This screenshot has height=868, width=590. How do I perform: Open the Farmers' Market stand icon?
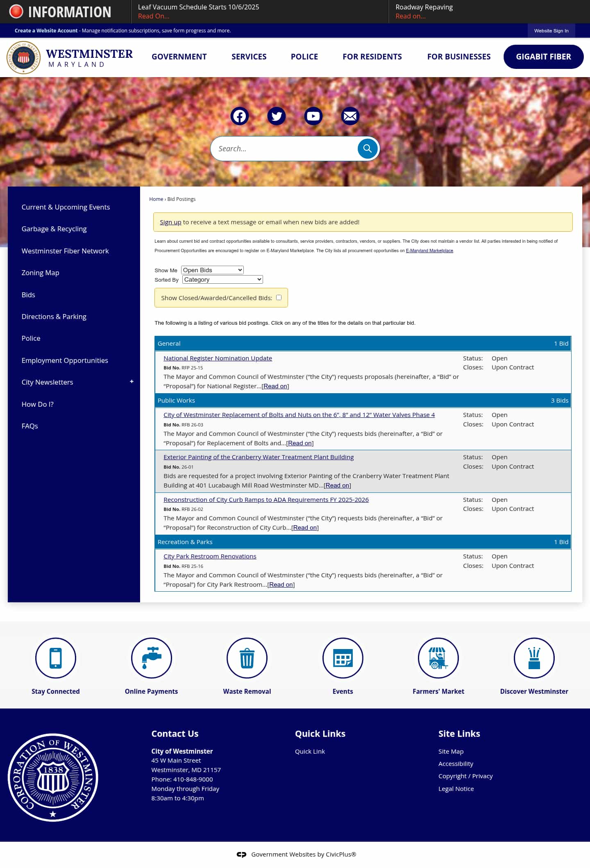coord(438,658)
